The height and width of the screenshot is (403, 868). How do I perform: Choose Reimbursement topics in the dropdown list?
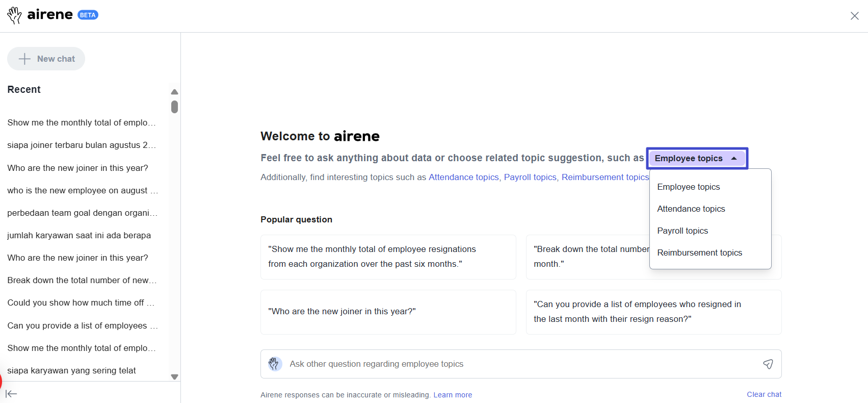tap(699, 253)
